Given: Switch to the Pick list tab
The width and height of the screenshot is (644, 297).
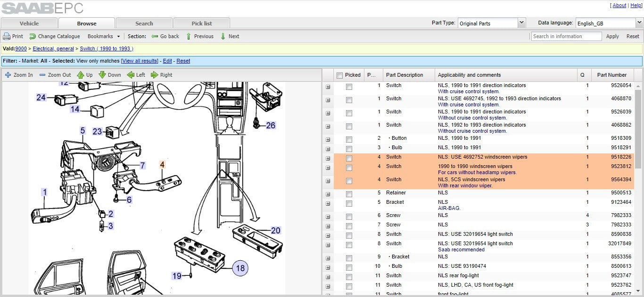Looking at the screenshot, I should (202, 23).
